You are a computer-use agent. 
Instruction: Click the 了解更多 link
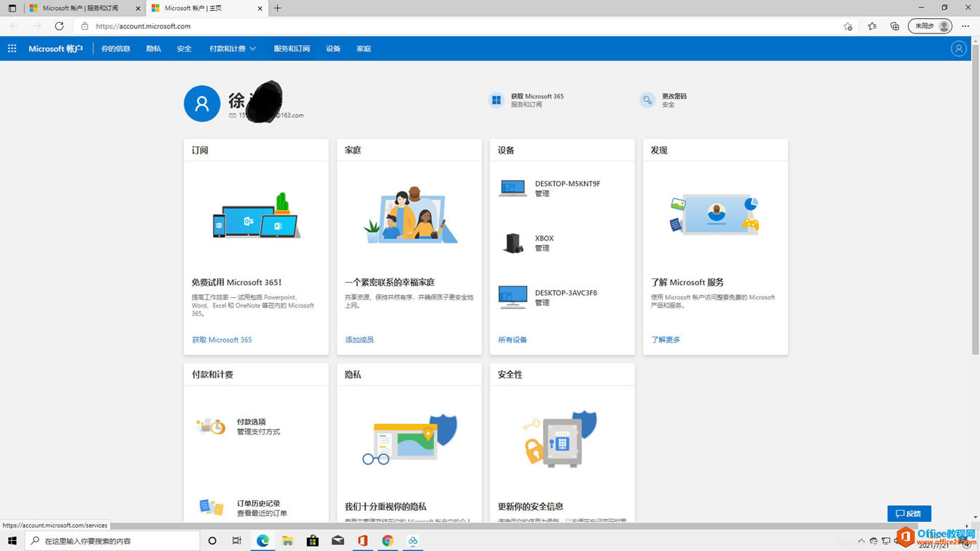[665, 340]
